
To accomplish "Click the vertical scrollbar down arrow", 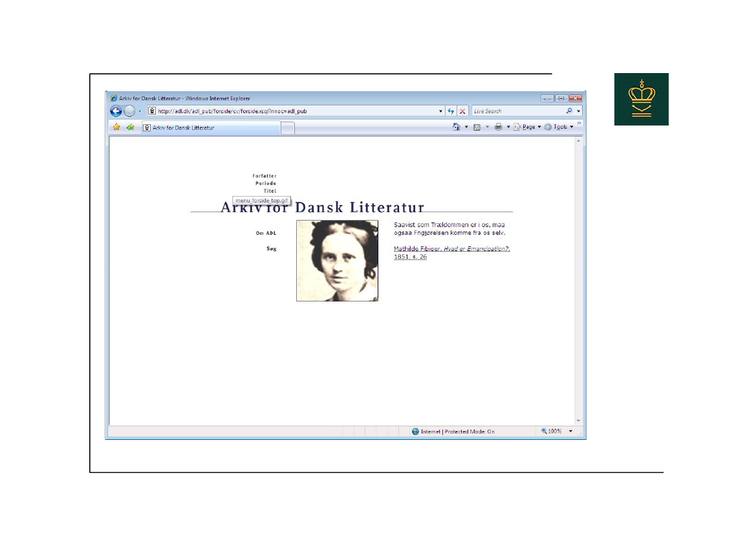I will coord(578,420).
